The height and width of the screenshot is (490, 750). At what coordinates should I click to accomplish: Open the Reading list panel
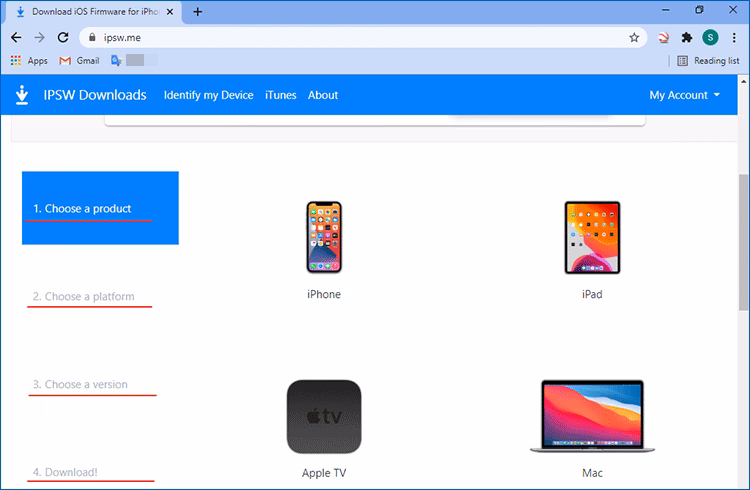point(707,61)
